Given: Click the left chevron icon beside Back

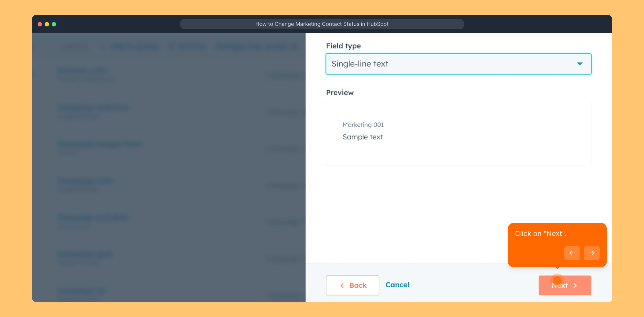Looking at the screenshot, I should click(342, 286).
